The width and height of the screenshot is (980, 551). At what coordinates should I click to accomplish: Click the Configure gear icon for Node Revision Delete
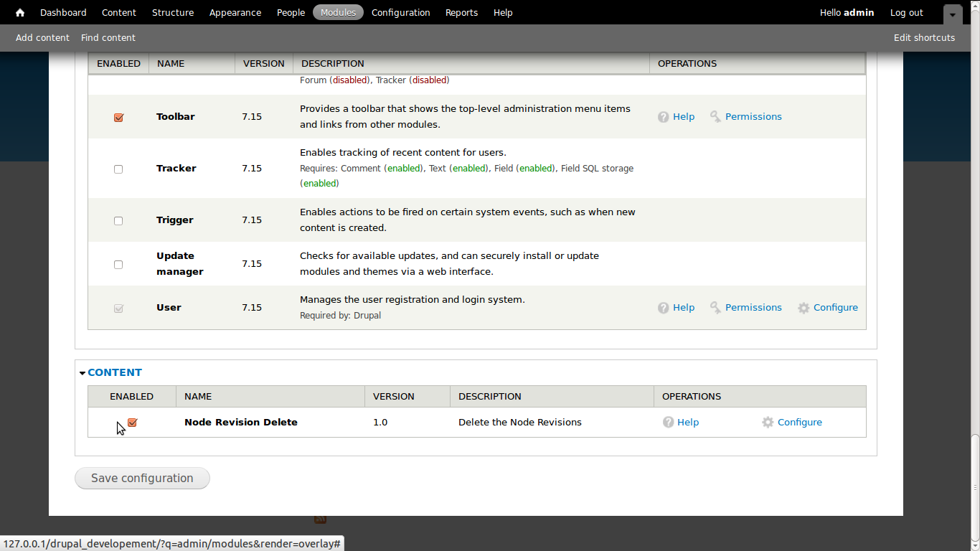768,423
